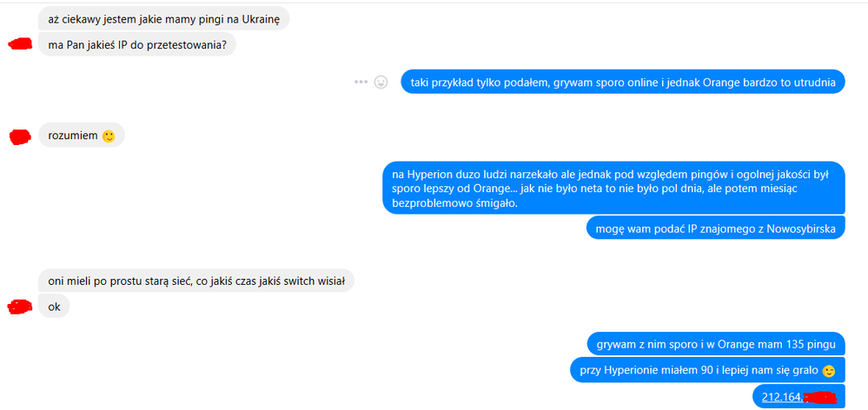Select the 'ma Pan jakieś IP do przetestowania?' message
The width and height of the screenshot is (868, 410).
click(x=136, y=44)
